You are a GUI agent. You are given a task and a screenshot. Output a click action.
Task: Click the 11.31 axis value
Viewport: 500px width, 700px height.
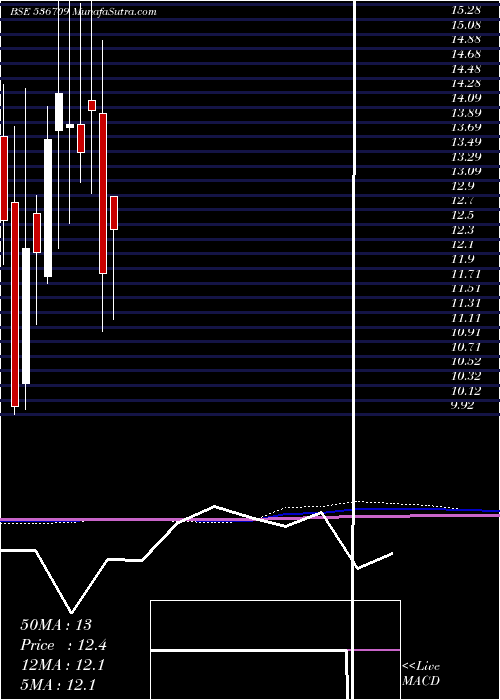click(x=466, y=303)
